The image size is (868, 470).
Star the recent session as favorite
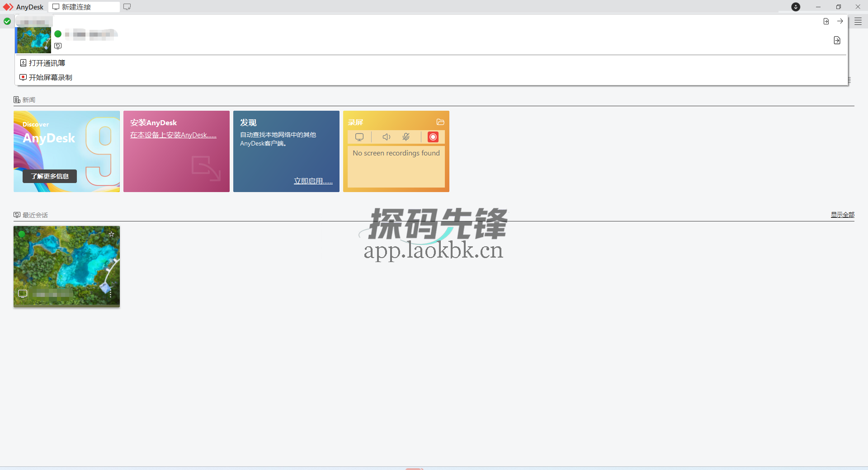pos(111,234)
